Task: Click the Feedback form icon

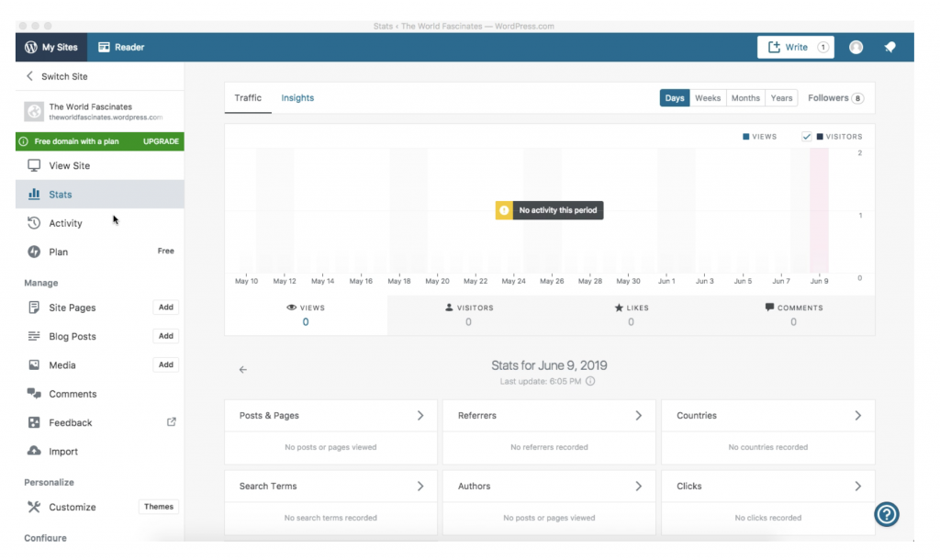Action: click(34, 422)
